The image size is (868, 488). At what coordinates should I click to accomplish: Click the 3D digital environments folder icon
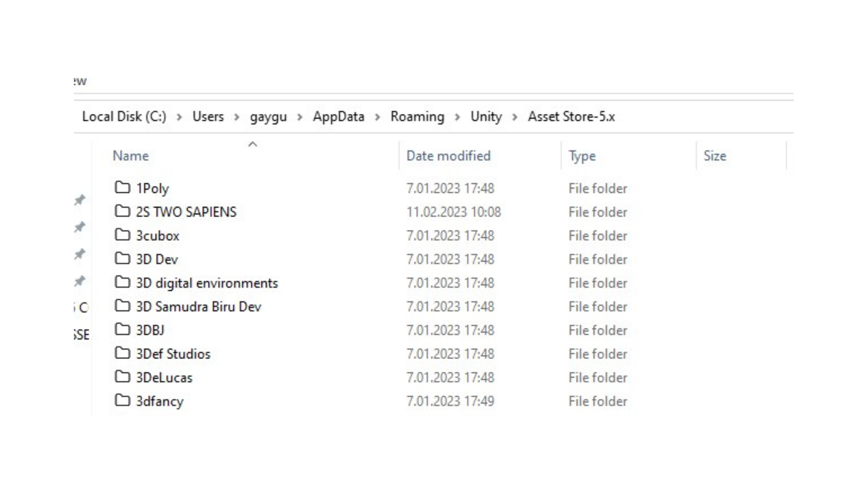(x=122, y=282)
